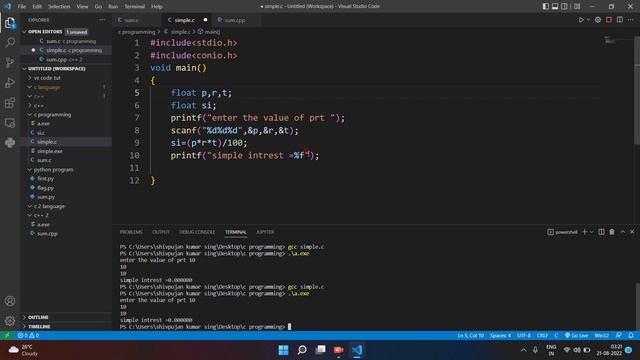This screenshot has width=640, height=360.
Task: Open Windows Start menu
Action: [x=283, y=350]
